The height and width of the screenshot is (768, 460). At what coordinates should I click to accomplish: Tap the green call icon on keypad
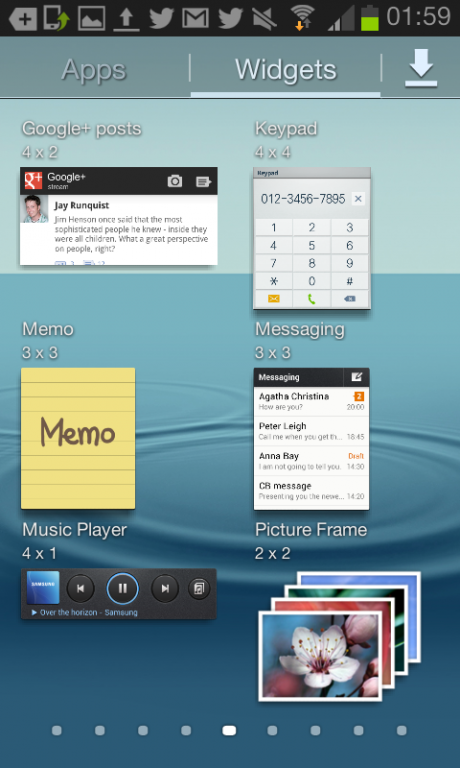[312, 299]
